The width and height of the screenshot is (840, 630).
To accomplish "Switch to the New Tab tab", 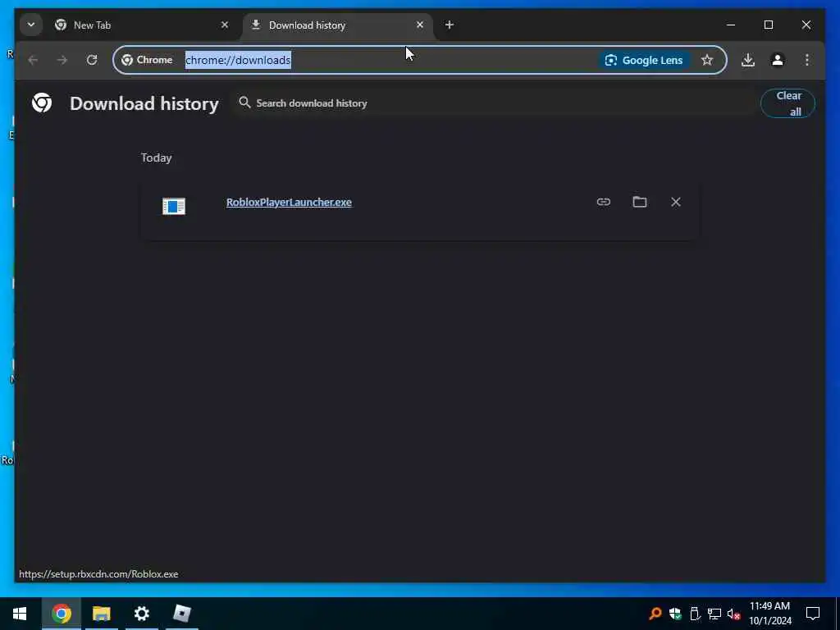I will pos(143,25).
